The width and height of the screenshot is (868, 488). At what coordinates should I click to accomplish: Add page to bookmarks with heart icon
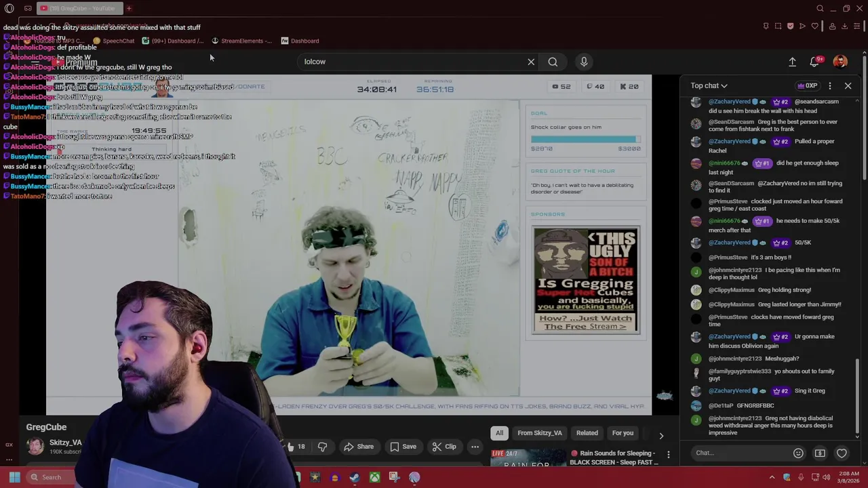[x=815, y=26]
